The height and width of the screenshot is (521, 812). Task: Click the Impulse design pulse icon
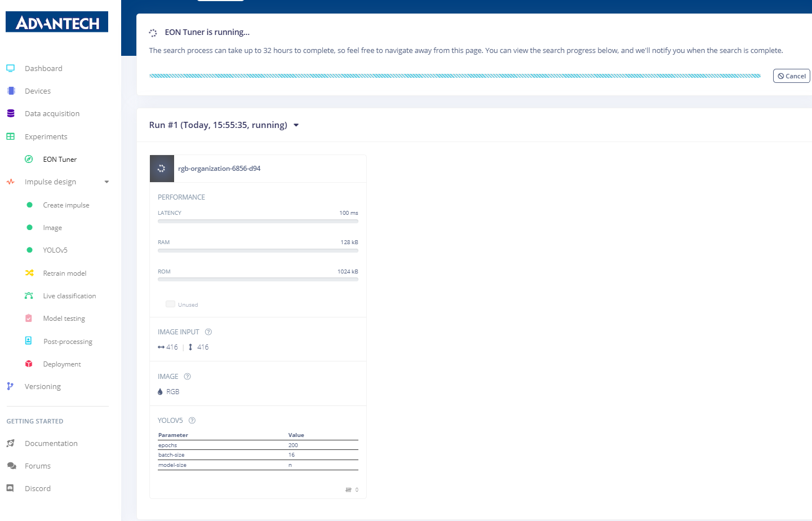(x=10, y=182)
